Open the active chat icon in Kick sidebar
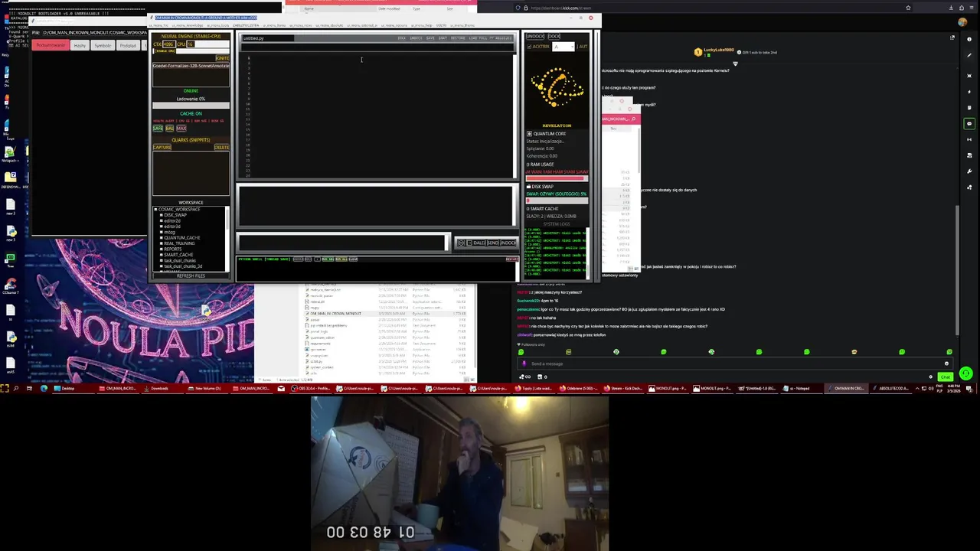The width and height of the screenshot is (980, 551). (969, 124)
